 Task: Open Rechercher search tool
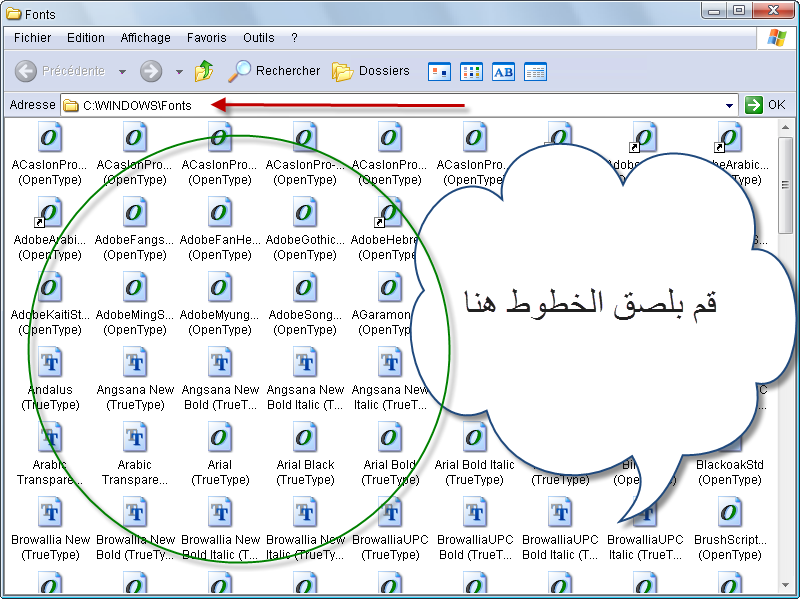(x=274, y=71)
